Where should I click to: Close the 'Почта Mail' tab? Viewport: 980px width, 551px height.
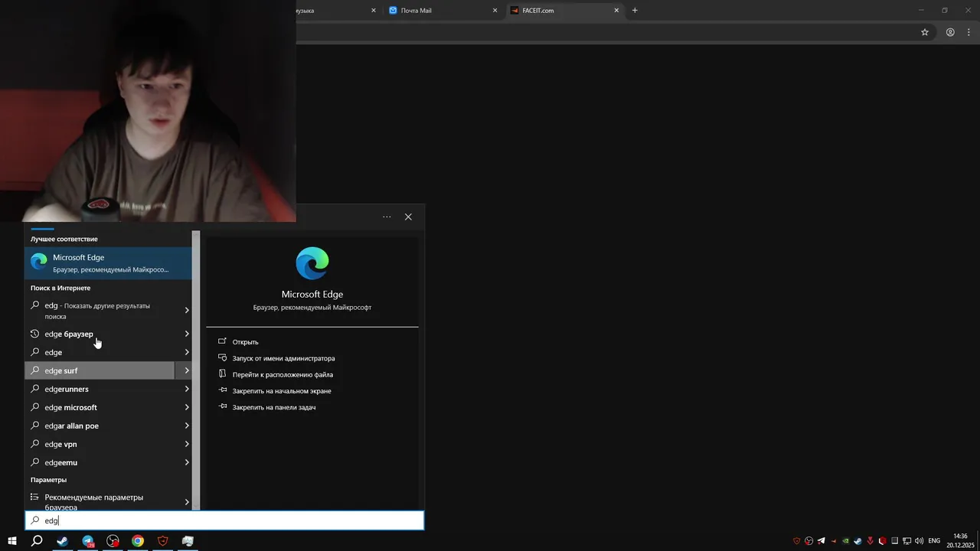point(495,11)
